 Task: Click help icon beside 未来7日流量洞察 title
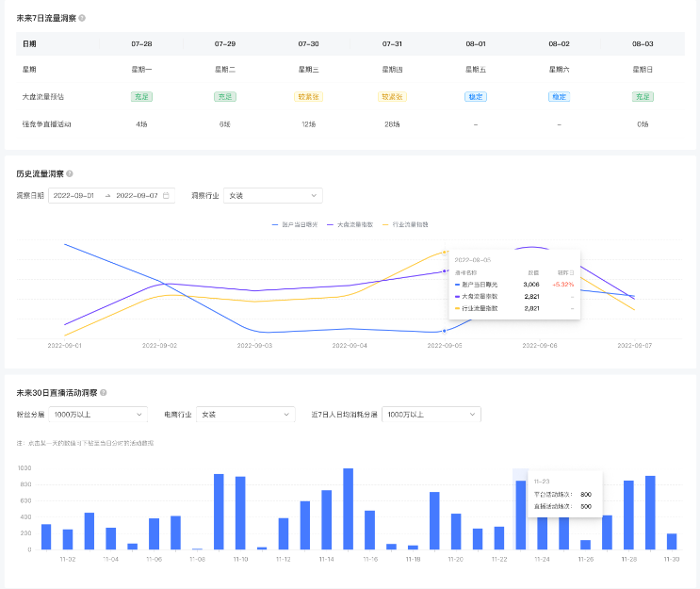82,18
